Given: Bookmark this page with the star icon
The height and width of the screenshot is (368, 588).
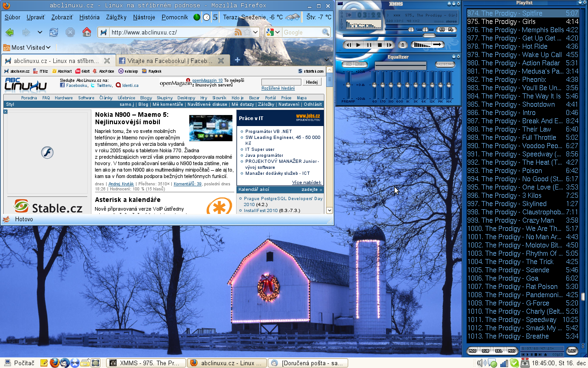Looking at the screenshot, I should coord(247,32).
